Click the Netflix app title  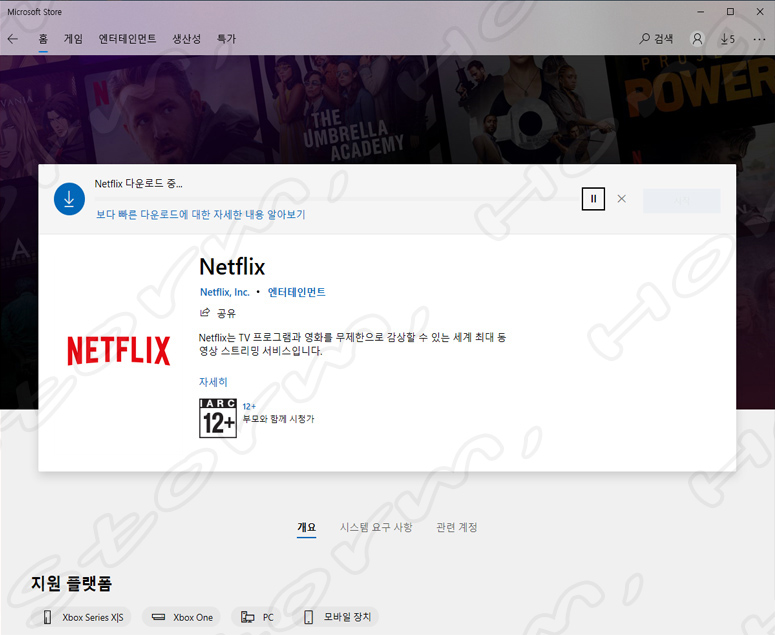pyautogui.click(x=232, y=267)
